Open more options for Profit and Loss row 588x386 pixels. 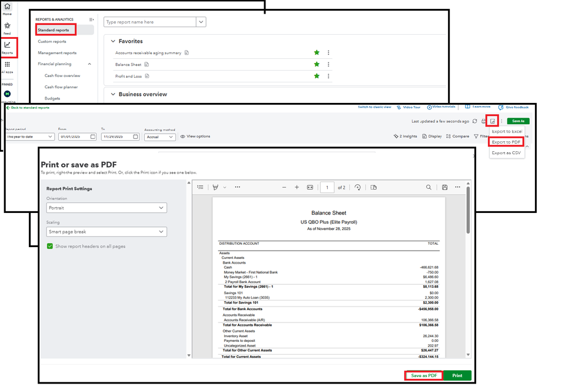pos(328,76)
